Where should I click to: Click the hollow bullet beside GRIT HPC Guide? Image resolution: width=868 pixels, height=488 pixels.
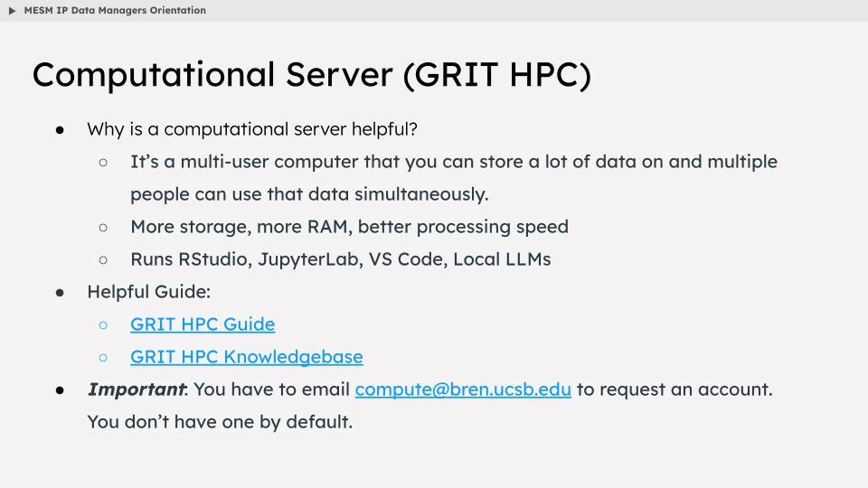click(103, 324)
